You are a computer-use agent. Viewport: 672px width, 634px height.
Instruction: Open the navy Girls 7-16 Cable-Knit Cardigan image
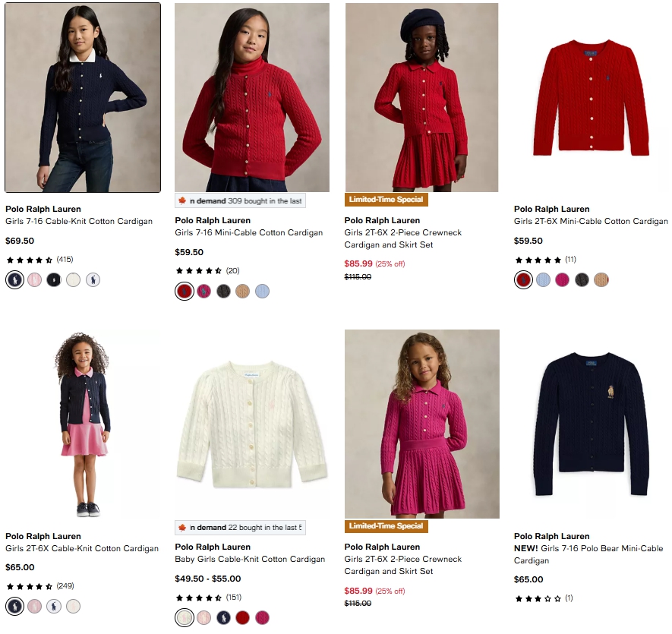click(x=83, y=97)
